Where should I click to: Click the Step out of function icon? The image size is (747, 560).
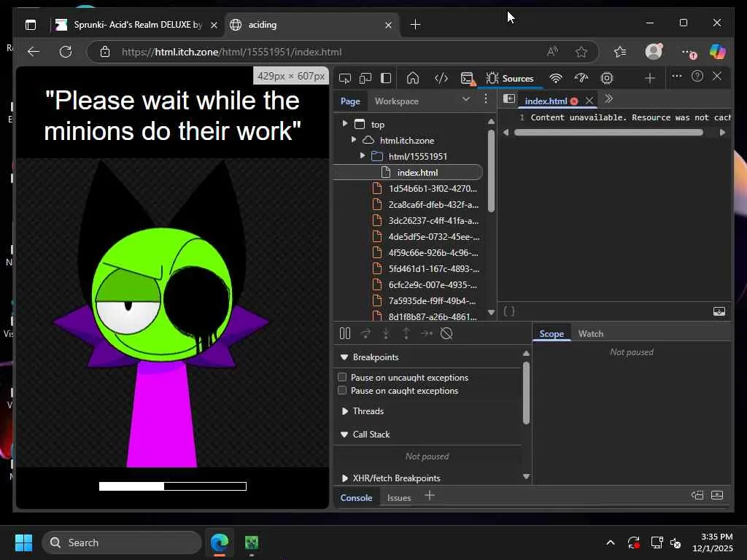click(x=406, y=333)
